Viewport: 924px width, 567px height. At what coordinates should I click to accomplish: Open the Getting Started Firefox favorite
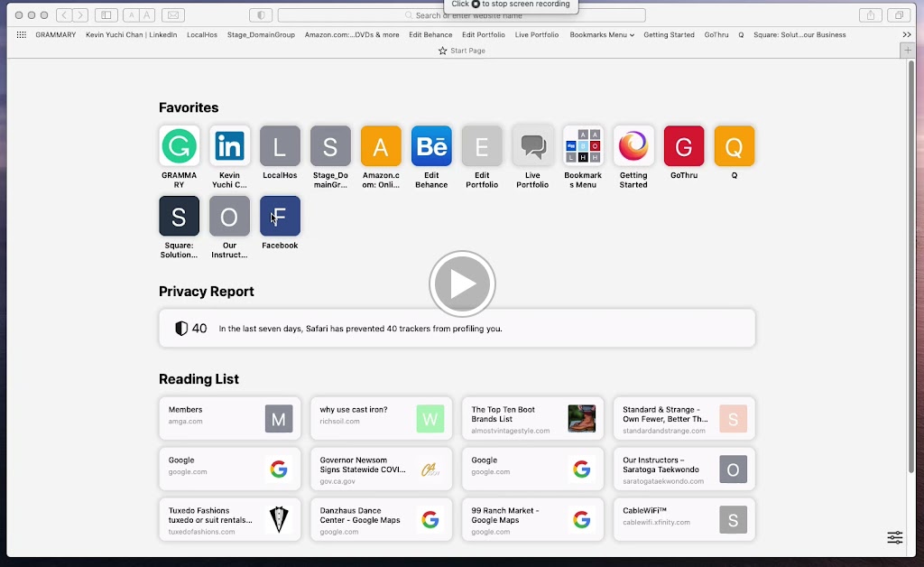(x=633, y=145)
